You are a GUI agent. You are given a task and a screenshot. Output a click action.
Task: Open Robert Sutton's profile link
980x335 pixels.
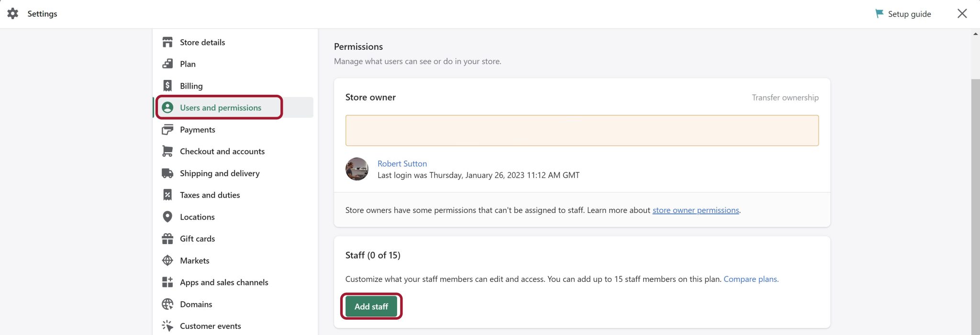402,163
